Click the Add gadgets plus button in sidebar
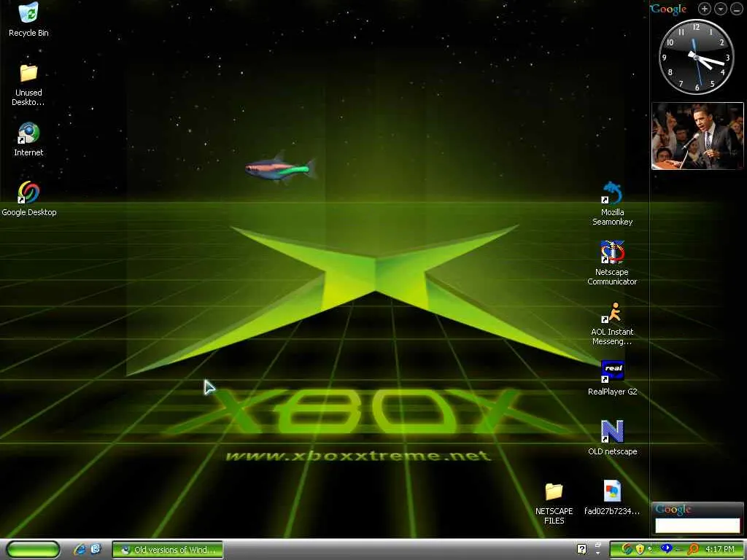Screen dimensions: 747x560 (704, 9)
